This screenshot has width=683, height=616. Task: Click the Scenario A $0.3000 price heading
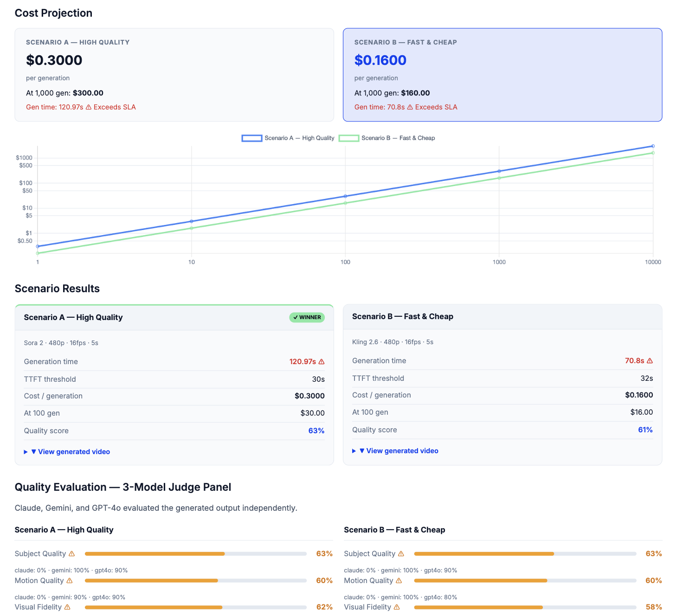point(54,60)
